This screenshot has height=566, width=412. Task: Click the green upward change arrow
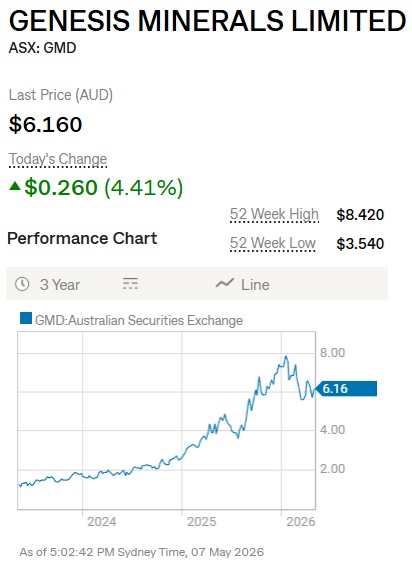tap(15, 186)
